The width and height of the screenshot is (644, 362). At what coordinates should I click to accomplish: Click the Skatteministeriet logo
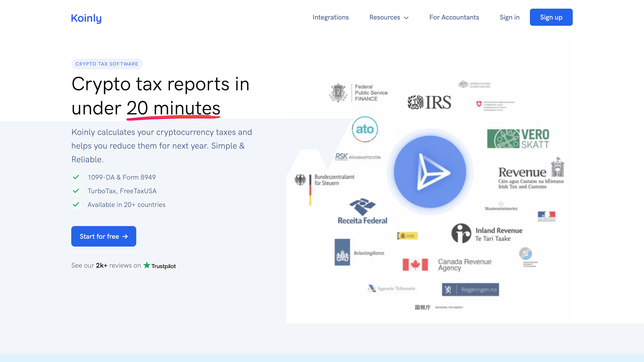501,206
